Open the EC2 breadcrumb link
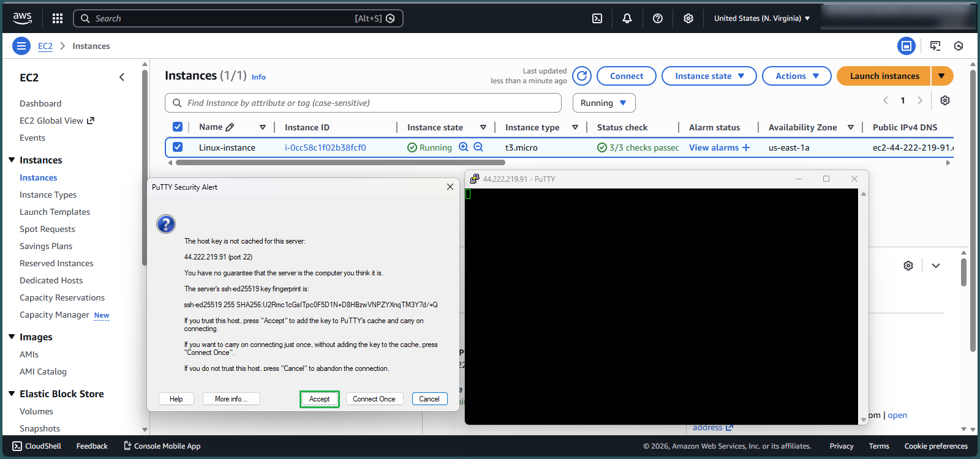This screenshot has height=459, width=980. (45, 46)
